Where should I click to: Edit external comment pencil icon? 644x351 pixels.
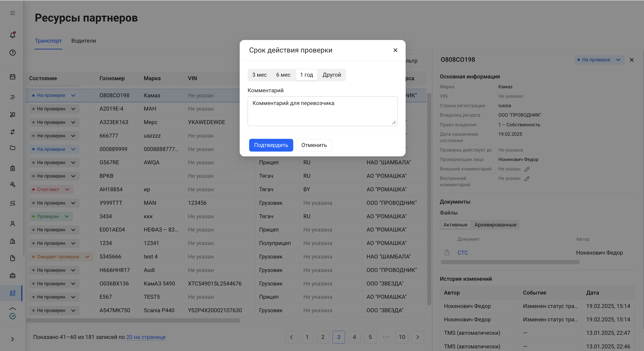pos(527,169)
